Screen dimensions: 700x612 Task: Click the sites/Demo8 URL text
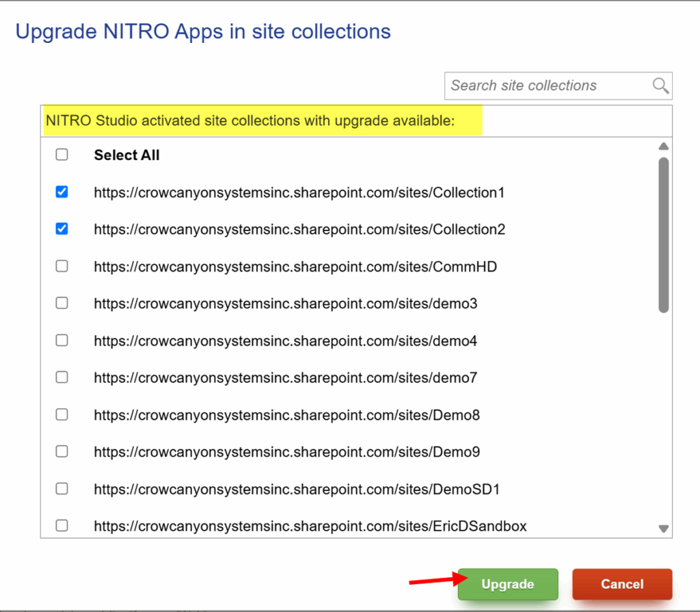point(287,416)
